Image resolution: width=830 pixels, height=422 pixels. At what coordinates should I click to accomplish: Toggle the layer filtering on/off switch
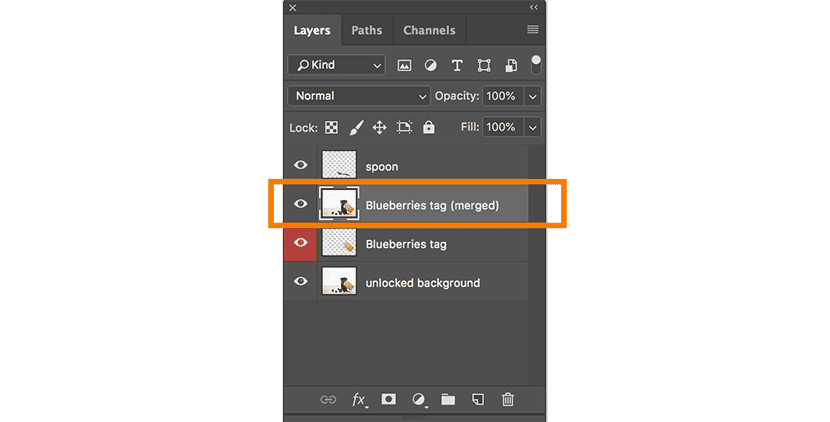536,65
